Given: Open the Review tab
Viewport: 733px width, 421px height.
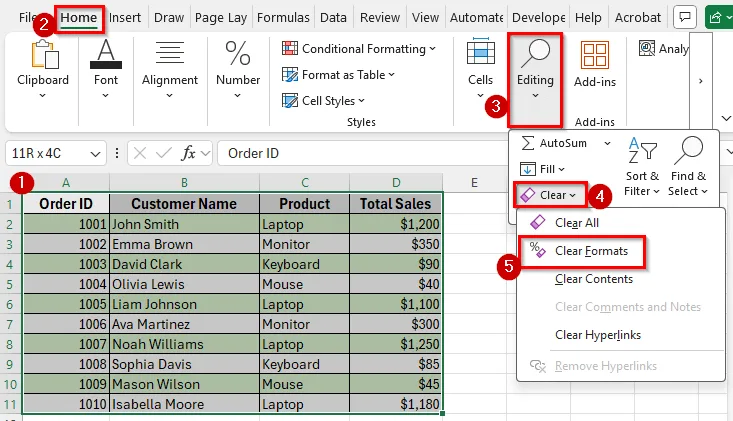Looking at the screenshot, I should pyautogui.click(x=380, y=17).
